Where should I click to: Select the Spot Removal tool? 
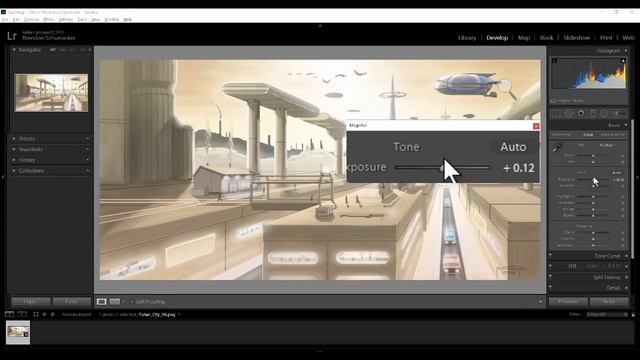click(x=569, y=113)
